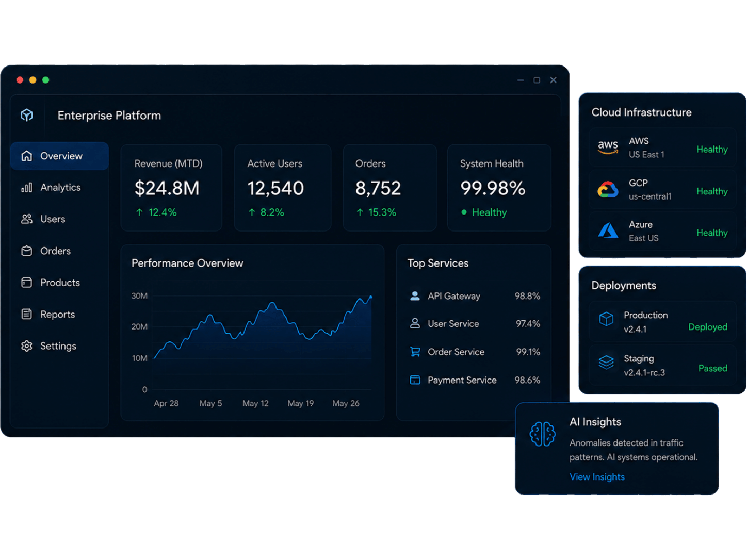
Task: Click the API Gateway person icon
Action: pyautogui.click(x=415, y=296)
